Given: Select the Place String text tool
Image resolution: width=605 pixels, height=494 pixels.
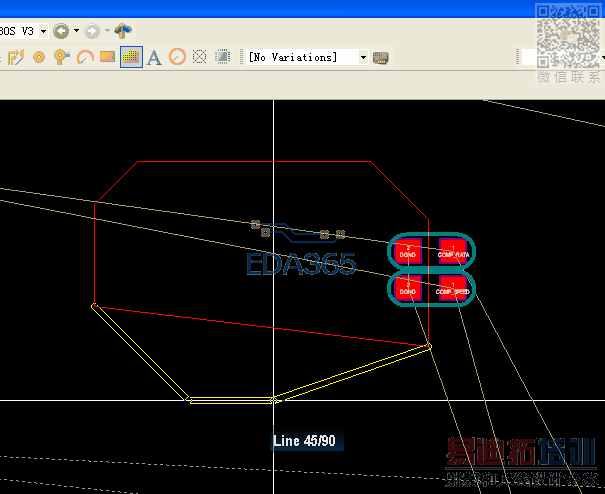Looking at the screenshot, I should pyautogui.click(x=154, y=57).
